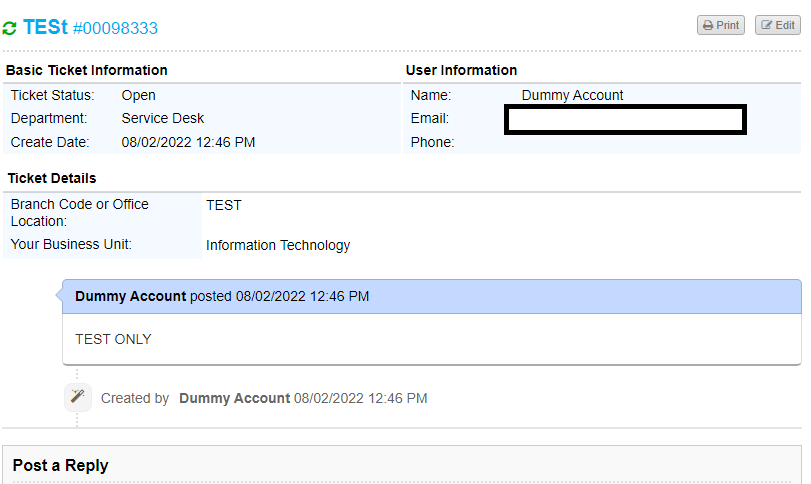Click the Ticket Details section heading
The image size is (811, 484).
coord(52,178)
